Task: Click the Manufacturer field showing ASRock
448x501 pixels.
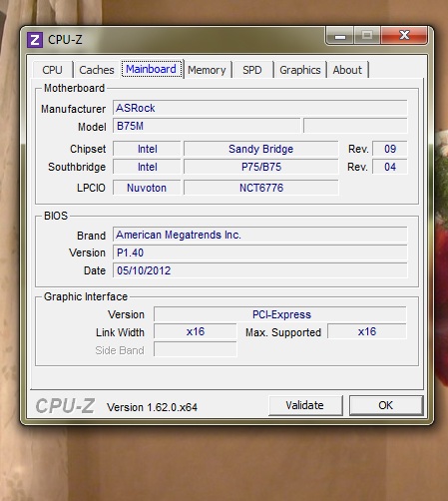Action: [x=259, y=108]
